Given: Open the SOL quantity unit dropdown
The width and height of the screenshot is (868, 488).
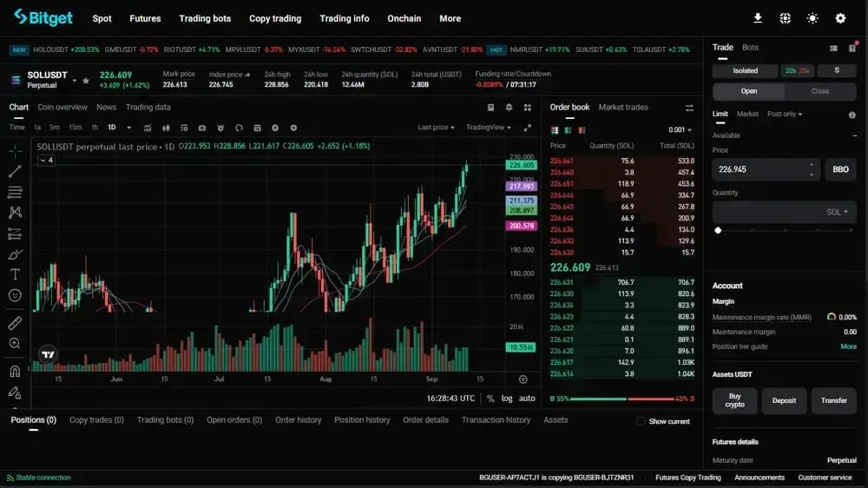Looking at the screenshot, I should [x=837, y=212].
